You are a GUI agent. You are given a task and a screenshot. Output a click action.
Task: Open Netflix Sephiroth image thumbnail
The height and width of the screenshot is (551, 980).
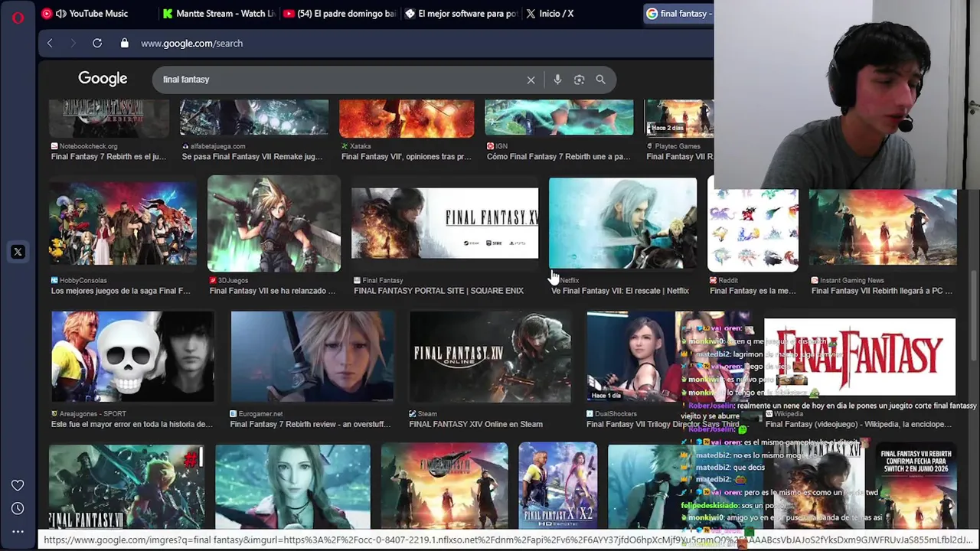622,223
